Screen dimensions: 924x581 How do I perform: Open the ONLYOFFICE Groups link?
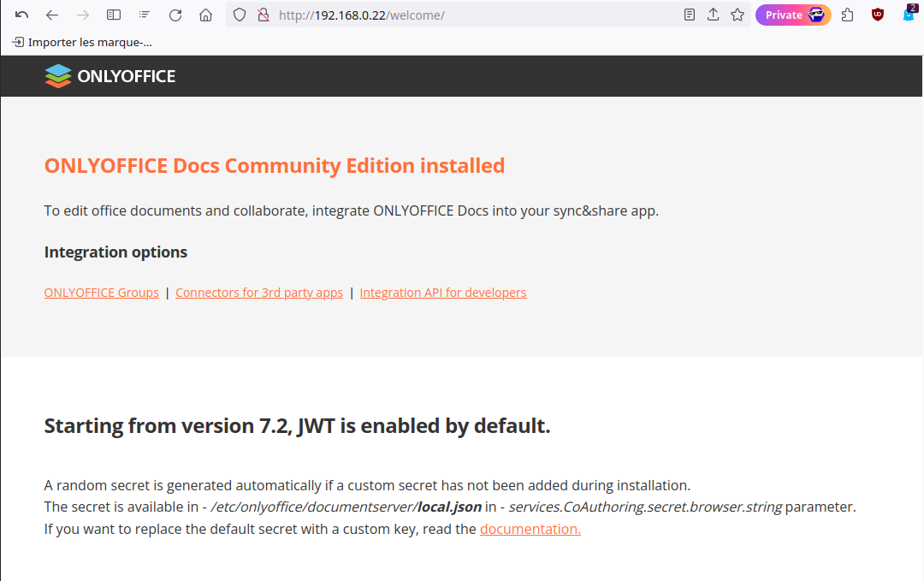click(101, 293)
